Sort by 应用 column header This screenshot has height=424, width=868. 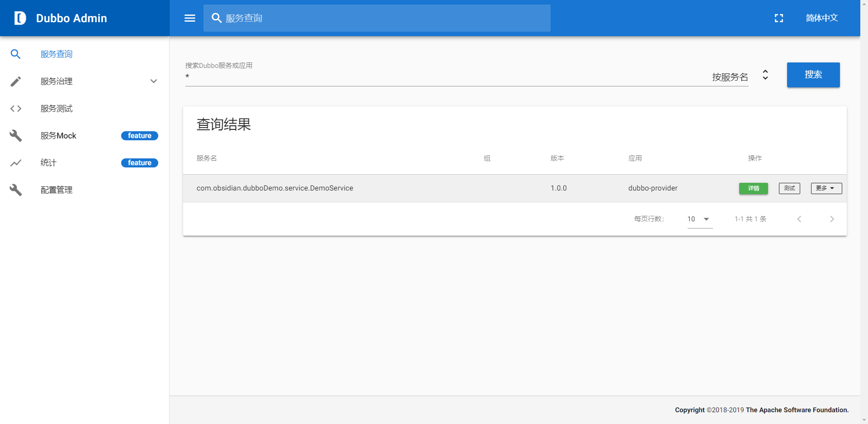(635, 158)
